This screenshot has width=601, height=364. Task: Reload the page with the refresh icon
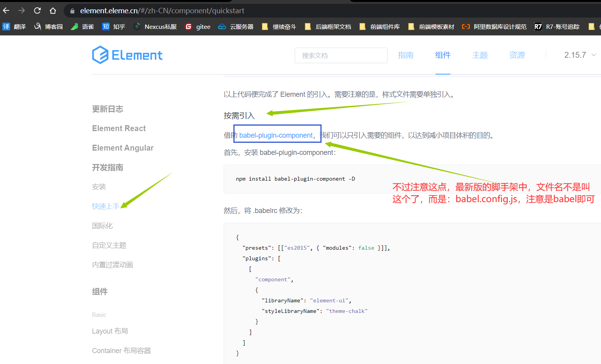point(37,11)
